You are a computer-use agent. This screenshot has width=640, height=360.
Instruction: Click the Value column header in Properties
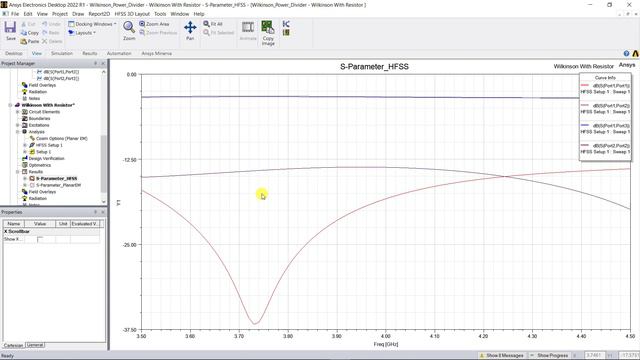pos(40,224)
